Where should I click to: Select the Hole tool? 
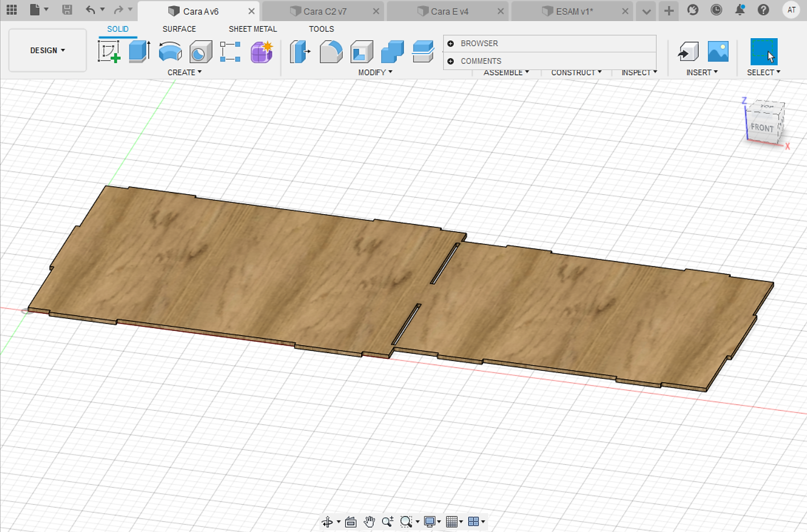pyautogui.click(x=200, y=52)
